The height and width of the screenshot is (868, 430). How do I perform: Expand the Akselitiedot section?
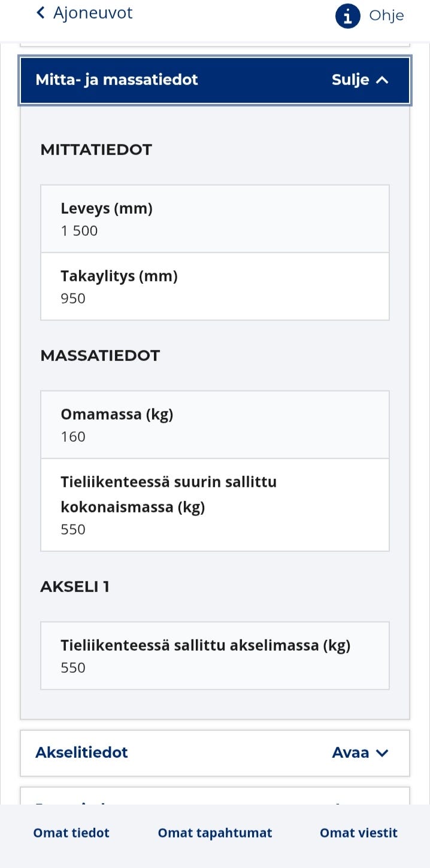(215, 753)
